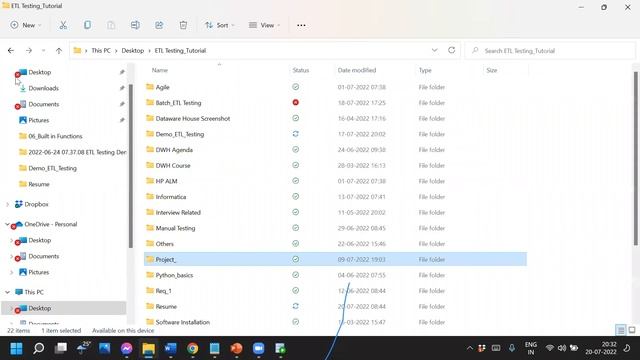Open 06_Built in Functions quick access folder
The height and width of the screenshot is (360, 640).
[55, 136]
